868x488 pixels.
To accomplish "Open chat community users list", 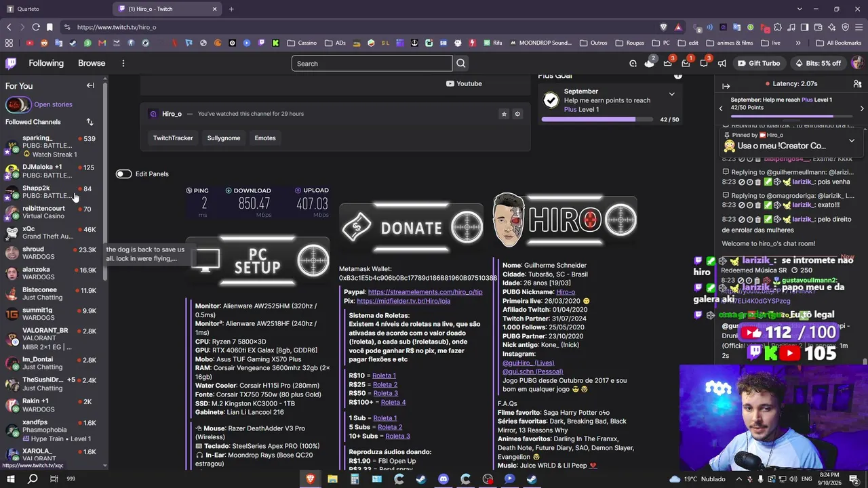I will (857, 84).
